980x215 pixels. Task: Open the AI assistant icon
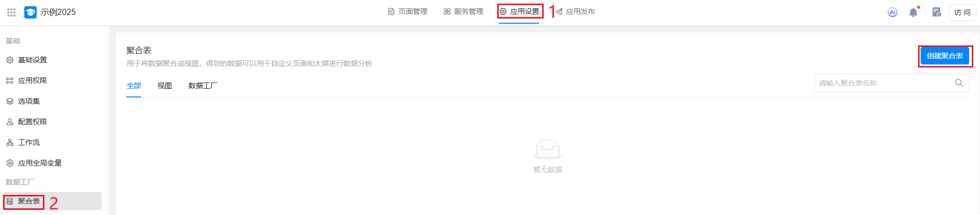tap(892, 12)
